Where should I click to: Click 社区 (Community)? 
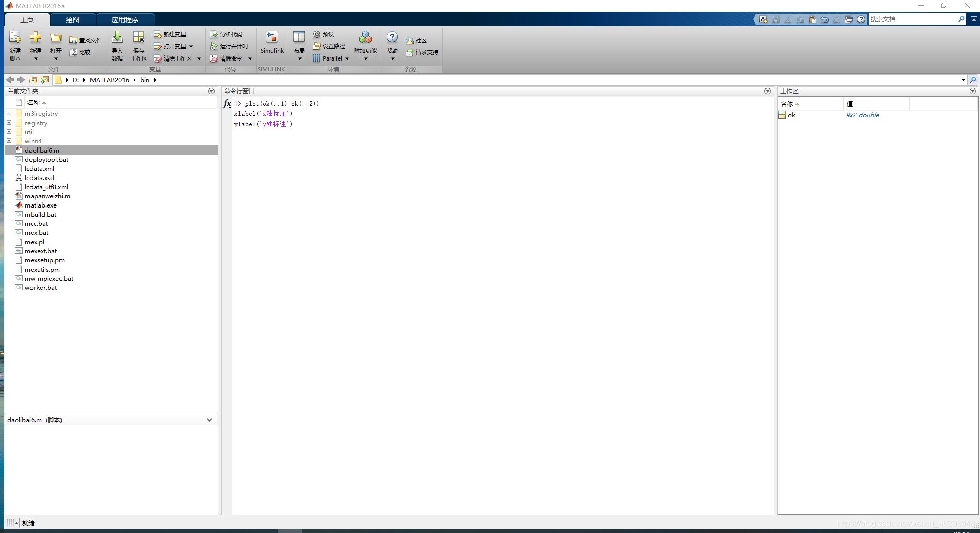coord(416,40)
